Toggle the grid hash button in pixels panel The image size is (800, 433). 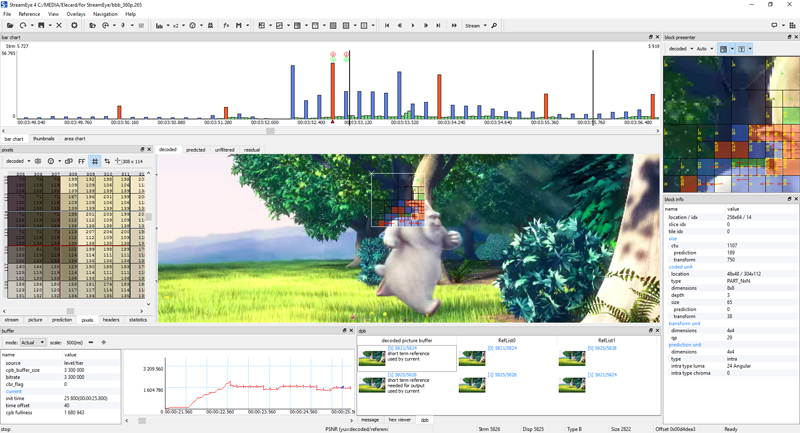click(94, 161)
